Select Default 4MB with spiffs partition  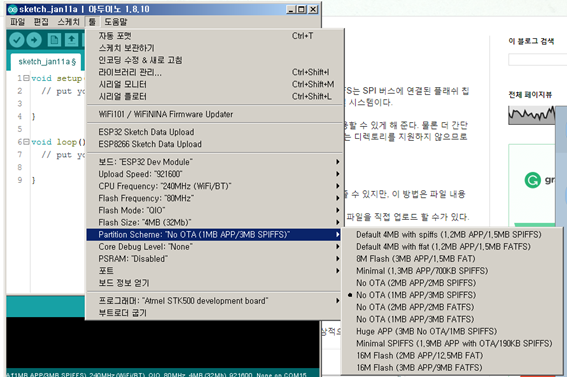tap(452, 235)
